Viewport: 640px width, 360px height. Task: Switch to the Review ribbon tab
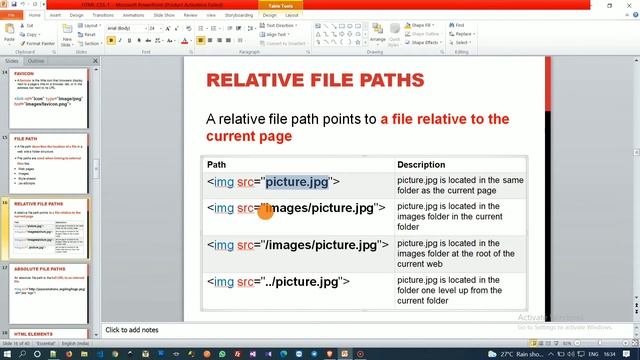pos(190,15)
